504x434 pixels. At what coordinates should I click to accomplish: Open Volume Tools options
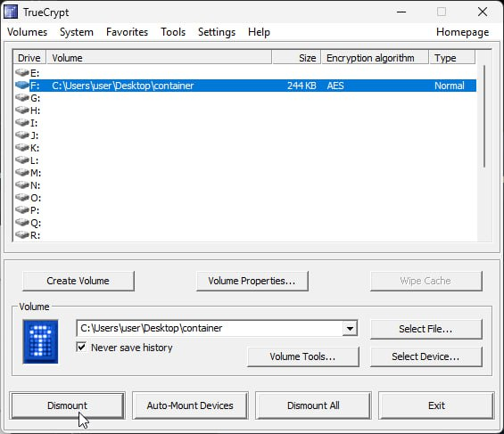click(x=302, y=356)
